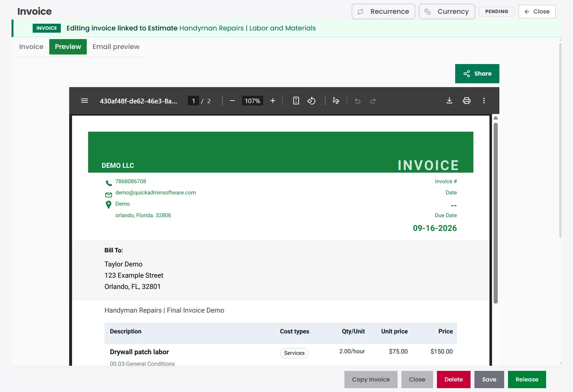Click the demo@quickadminsoftware.com email text
Image resolution: width=573 pixels, height=392 pixels.
tap(156, 192)
